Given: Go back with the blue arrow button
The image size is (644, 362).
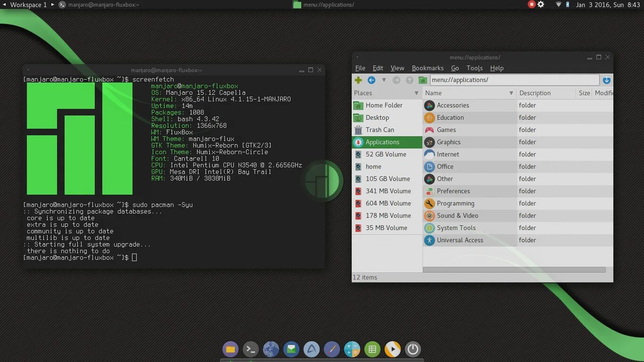Looking at the screenshot, I should (x=372, y=80).
